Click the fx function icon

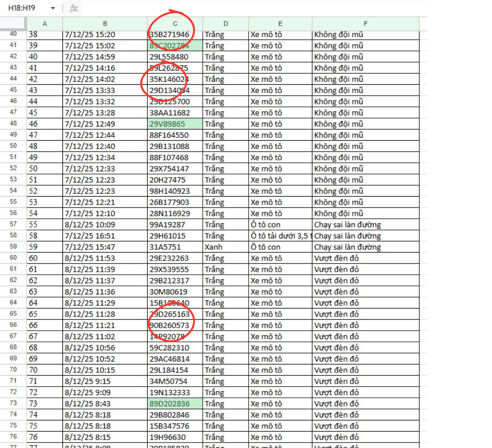coord(74,8)
